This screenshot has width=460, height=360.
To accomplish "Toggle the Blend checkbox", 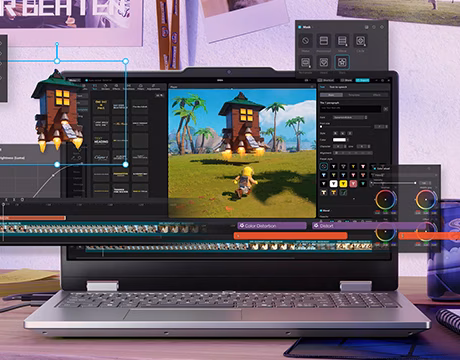I will tap(321, 211).
